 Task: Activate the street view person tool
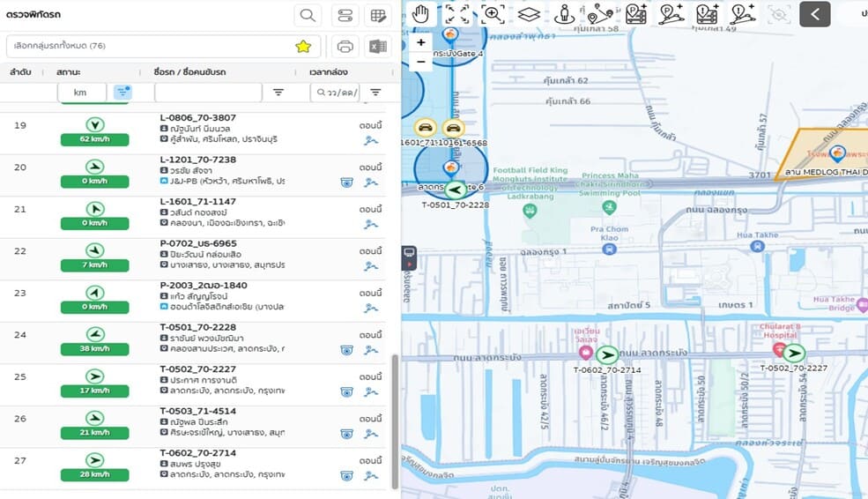coord(564,14)
